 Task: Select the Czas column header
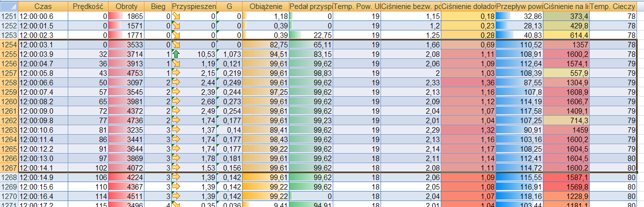coord(44,6)
